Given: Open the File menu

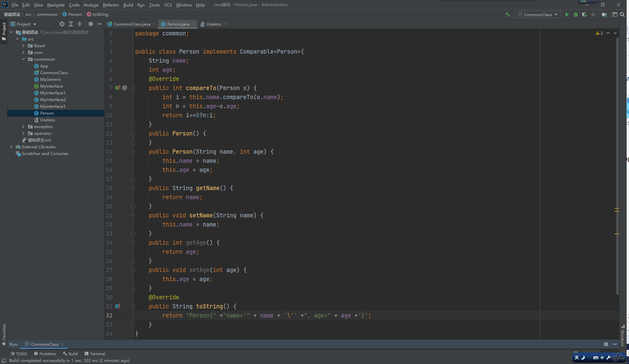Looking at the screenshot, I should (x=15, y=5).
